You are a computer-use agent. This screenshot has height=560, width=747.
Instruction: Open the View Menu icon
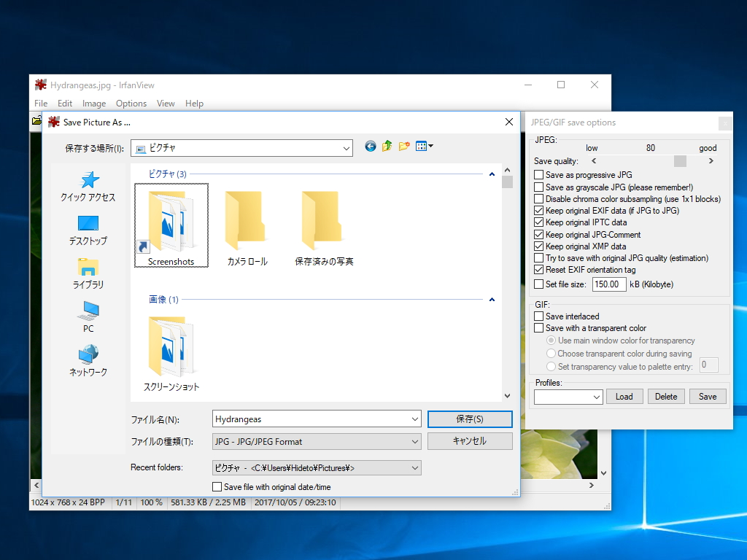coord(424,146)
